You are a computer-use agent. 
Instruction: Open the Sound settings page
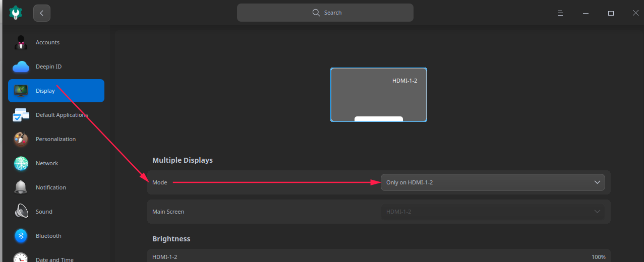pyautogui.click(x=56, y=212)
